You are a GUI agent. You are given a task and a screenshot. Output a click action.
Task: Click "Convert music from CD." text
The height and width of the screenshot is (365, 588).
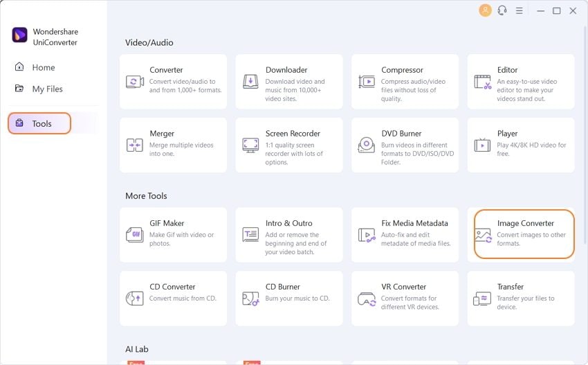[183, 299]
